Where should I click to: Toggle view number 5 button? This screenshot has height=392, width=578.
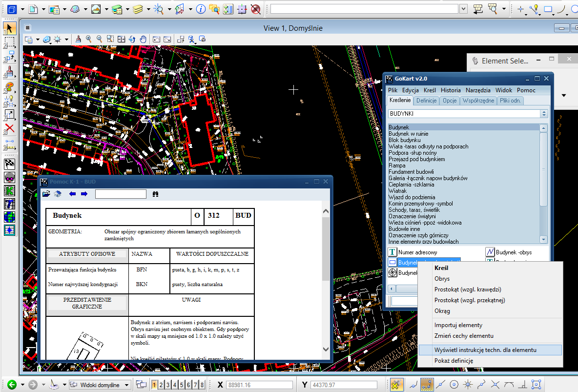click(x=182, y=385)
